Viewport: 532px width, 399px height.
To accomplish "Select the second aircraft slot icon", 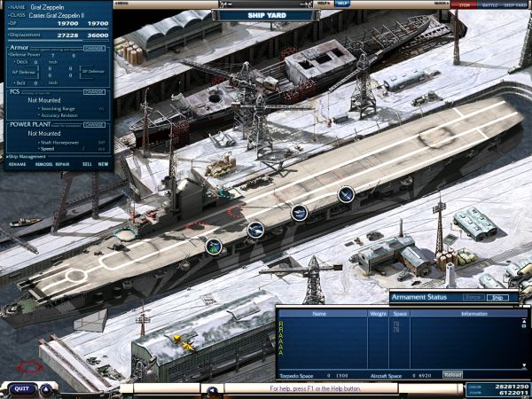I will 256,230.
